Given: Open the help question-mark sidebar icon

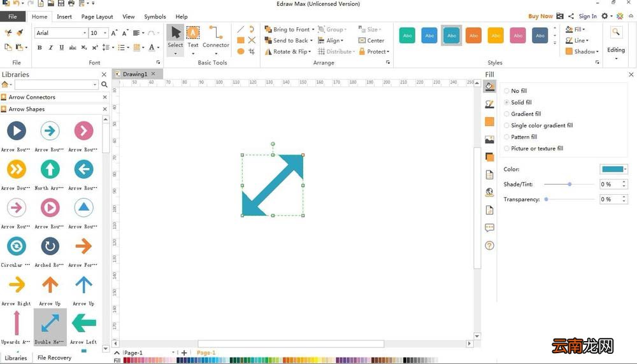Looking at the screenshot, I should point(489,246).
